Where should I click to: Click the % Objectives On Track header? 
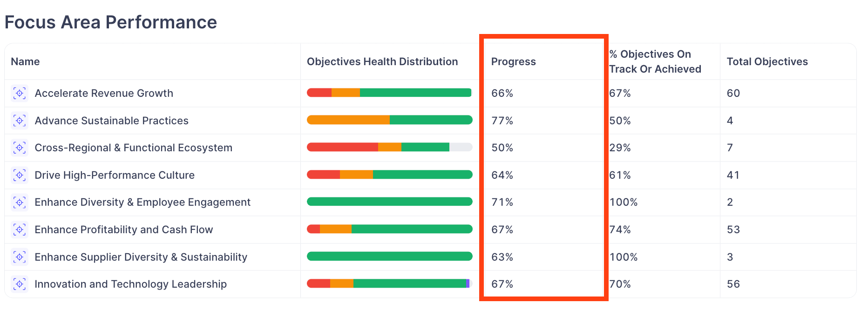tap(655, 61)
